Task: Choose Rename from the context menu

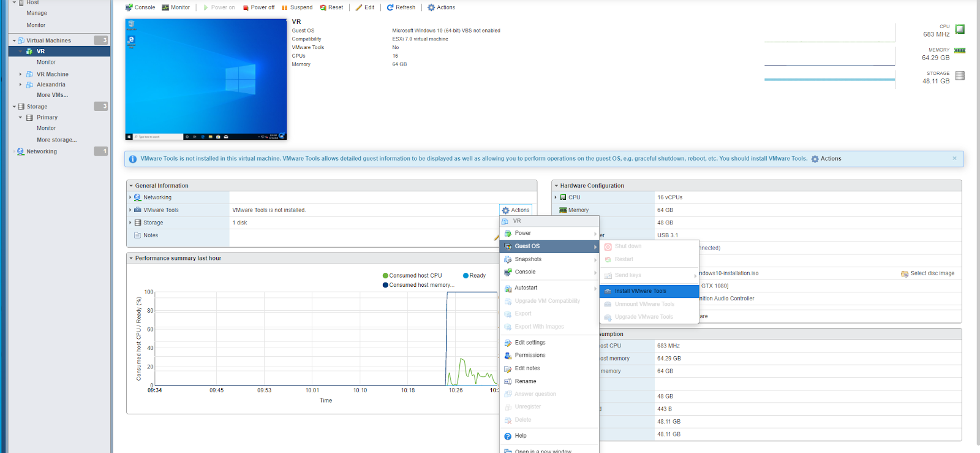Action: 549,381
